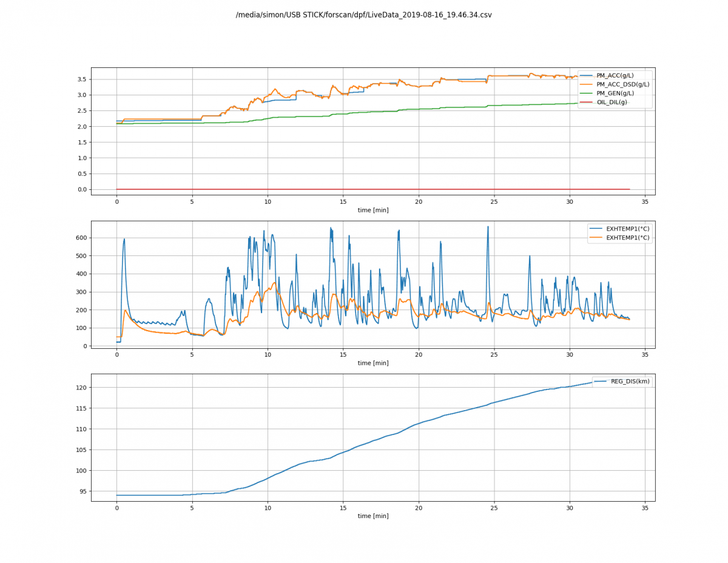Click the 35 x-axis tick of the bottom plot

point(645,507)
